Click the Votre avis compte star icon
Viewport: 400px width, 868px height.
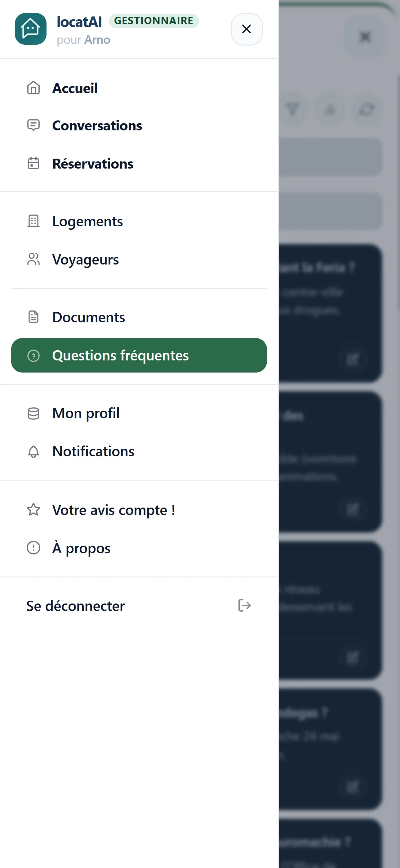pyautogui.click(x=33, y=509)
